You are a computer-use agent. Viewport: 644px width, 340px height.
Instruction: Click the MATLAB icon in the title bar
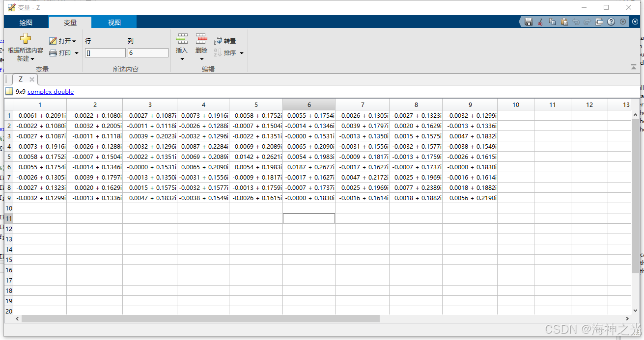point(12,7)
